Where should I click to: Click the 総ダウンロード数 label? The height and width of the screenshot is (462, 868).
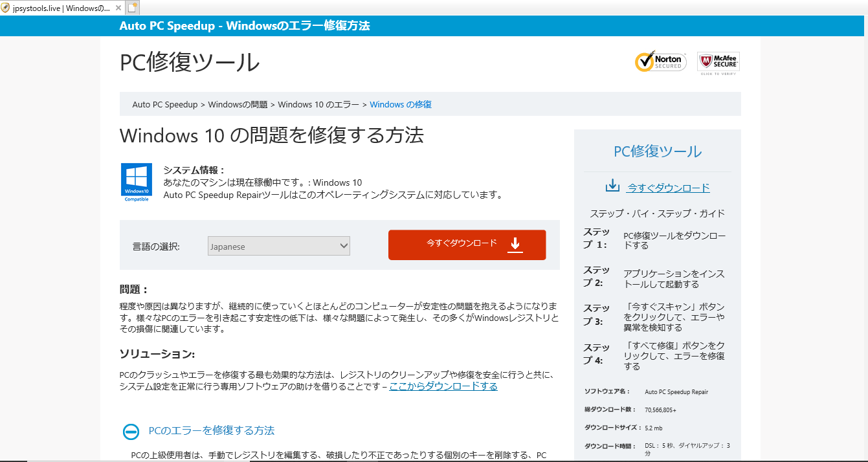click(x=610, y=410)
